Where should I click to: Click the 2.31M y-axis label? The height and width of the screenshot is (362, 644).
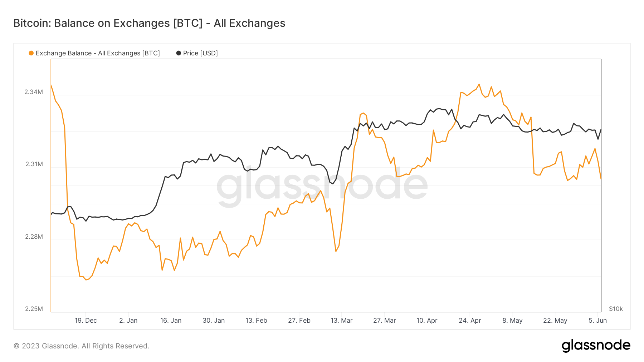coord(34,164)
